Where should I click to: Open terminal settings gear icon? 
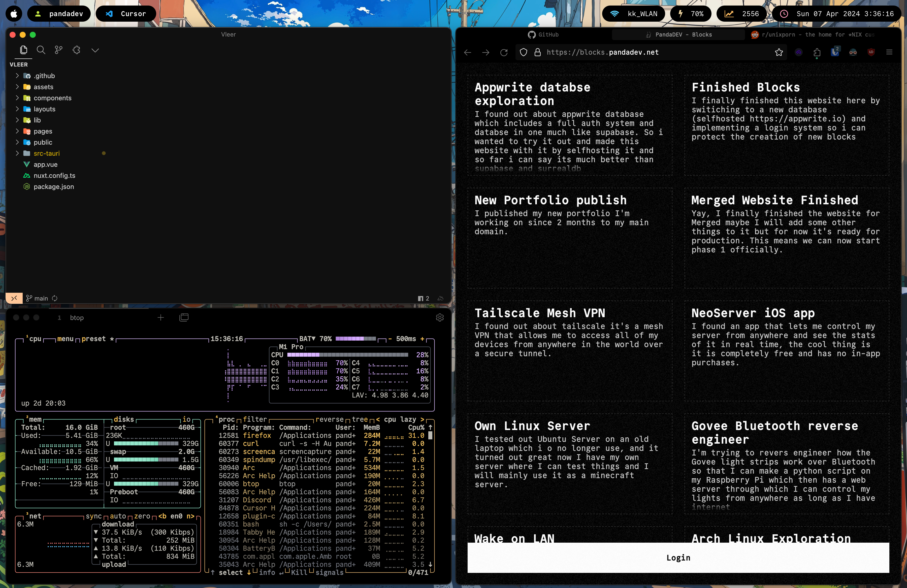(440, 317)
